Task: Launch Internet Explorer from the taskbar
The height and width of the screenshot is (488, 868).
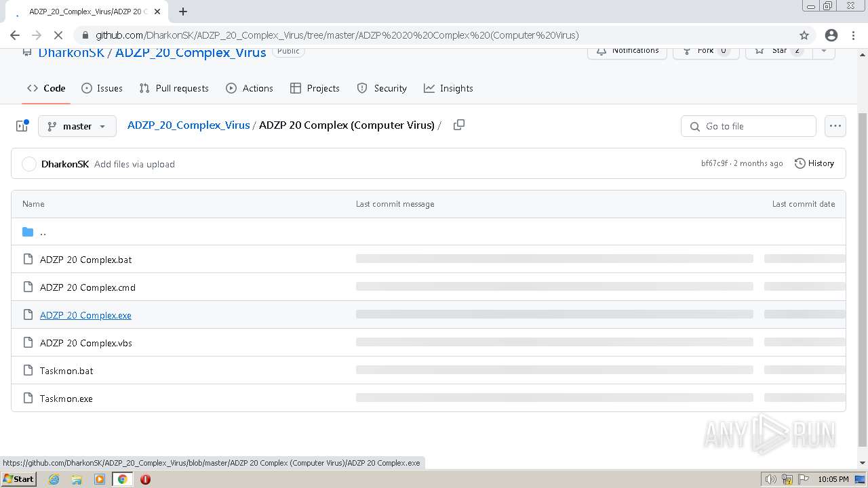Action: pyautogui.click(x=54, y=479)
